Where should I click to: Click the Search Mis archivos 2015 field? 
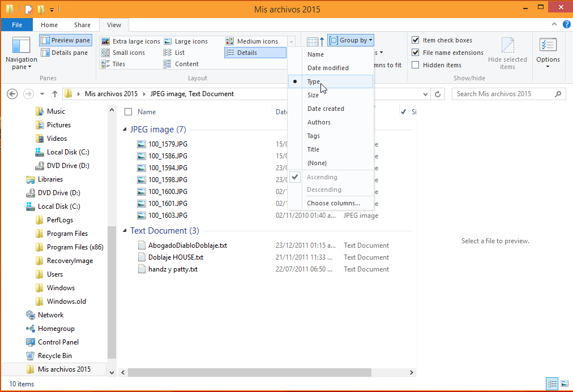[507, 94]
